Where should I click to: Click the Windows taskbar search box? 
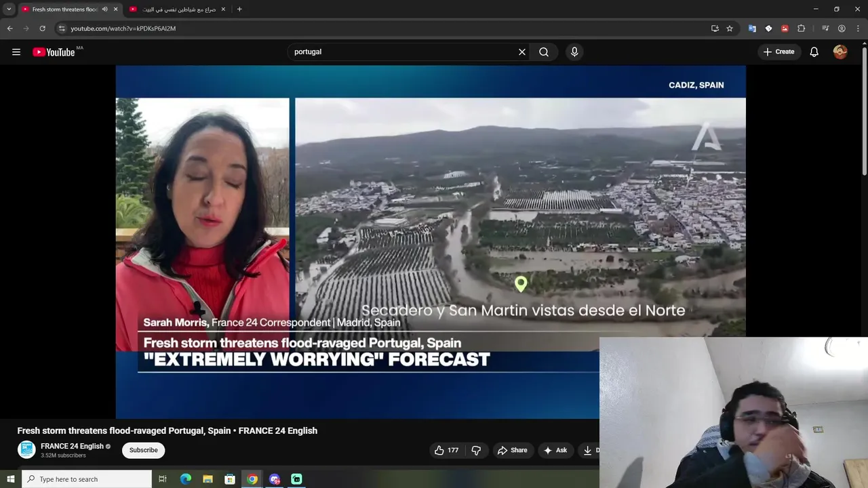coord(87,479)
